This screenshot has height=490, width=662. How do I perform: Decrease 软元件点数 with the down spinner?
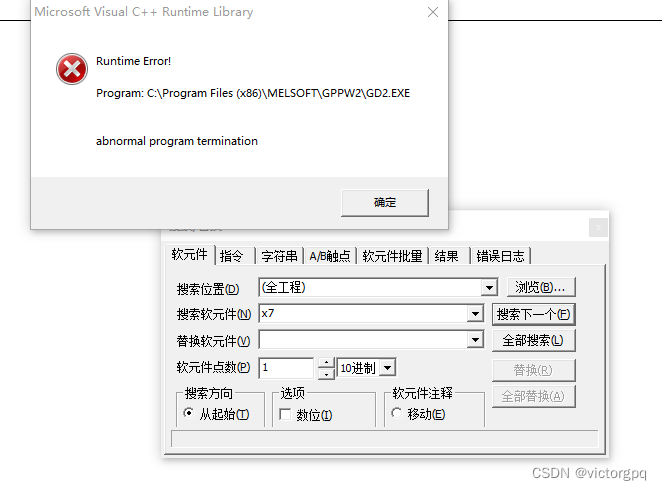(x=326, y=374)
